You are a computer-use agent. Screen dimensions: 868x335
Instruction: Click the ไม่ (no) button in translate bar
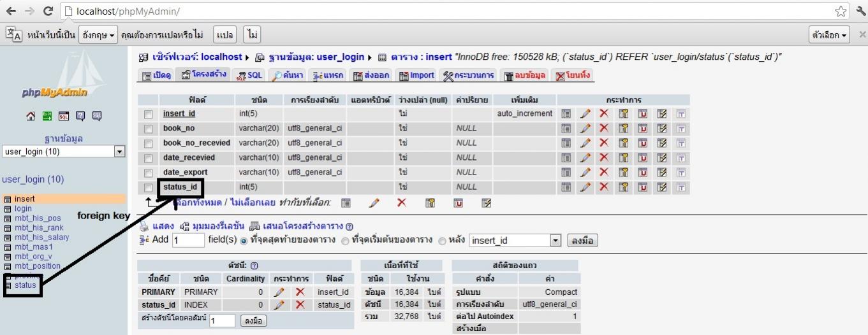click(x=253, y=34)
